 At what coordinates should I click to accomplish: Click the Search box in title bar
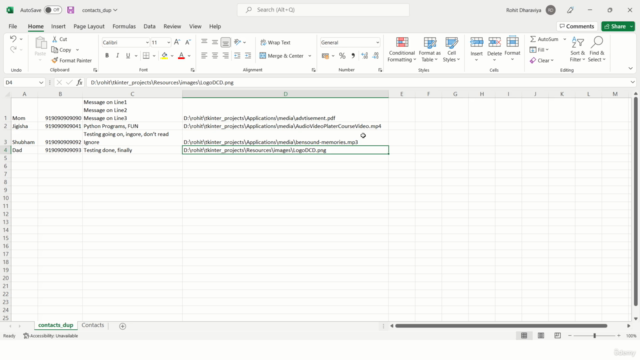pos(323,10)
